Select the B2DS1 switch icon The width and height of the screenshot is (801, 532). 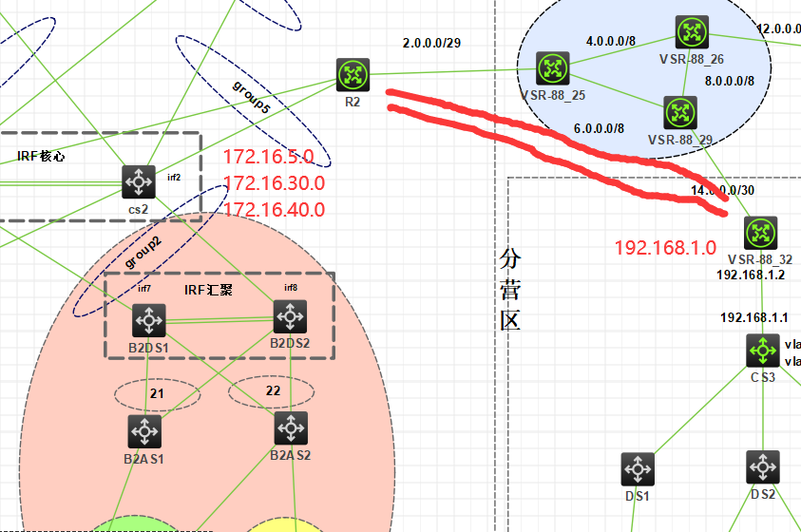(x=149, y=321)
